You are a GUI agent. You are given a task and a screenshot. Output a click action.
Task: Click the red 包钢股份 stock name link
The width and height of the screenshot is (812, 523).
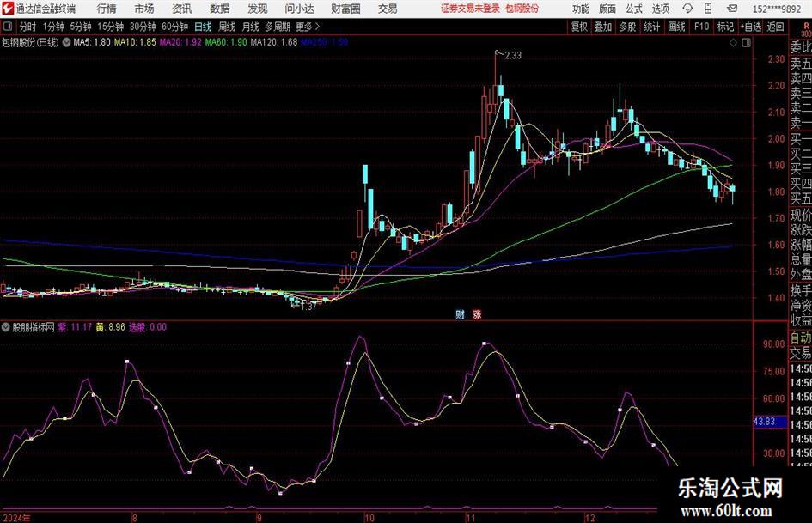[x=522, y=9]
